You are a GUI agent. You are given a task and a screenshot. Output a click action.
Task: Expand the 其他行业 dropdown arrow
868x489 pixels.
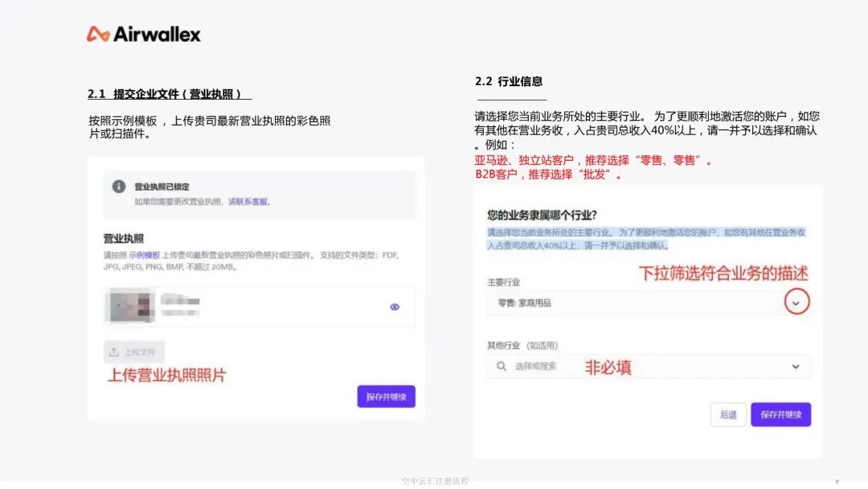(796, 367)
